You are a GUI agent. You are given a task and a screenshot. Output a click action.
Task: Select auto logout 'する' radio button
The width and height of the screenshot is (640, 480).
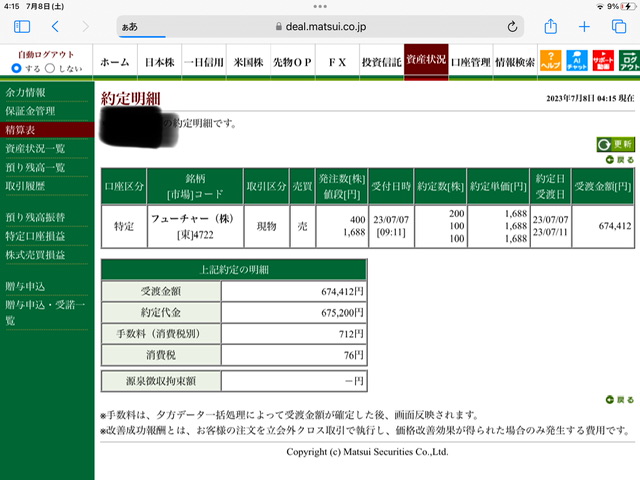(x=16, y=68)
